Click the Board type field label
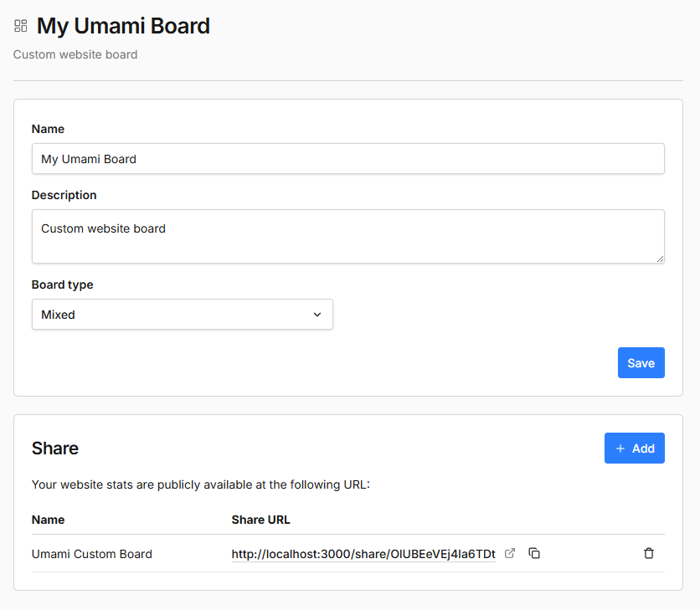Viewport: 700px width, 610px height. click(x=63, y=284)
